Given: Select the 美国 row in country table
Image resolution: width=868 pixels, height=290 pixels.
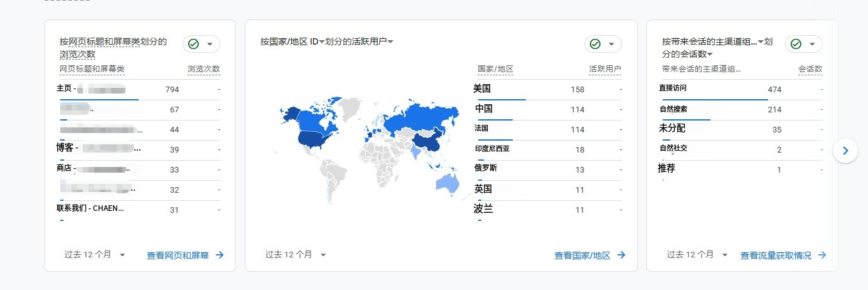Looking at the screenshot, I should pyautogui.click(x=482, y=89).
